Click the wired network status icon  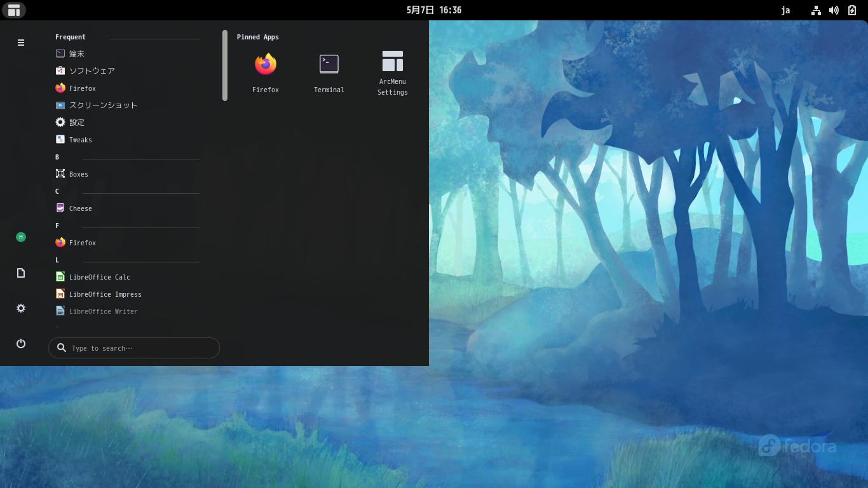click(817, 10)
